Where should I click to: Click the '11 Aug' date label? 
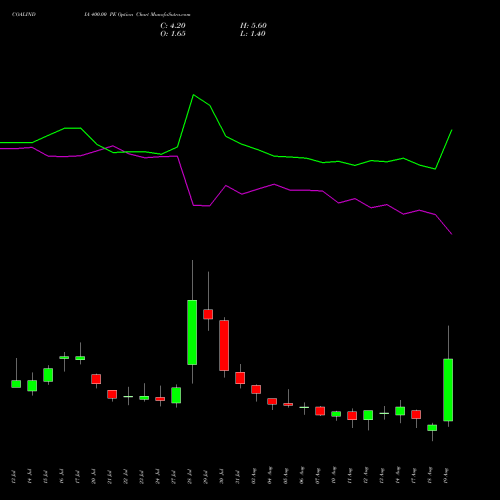(350, 476)
